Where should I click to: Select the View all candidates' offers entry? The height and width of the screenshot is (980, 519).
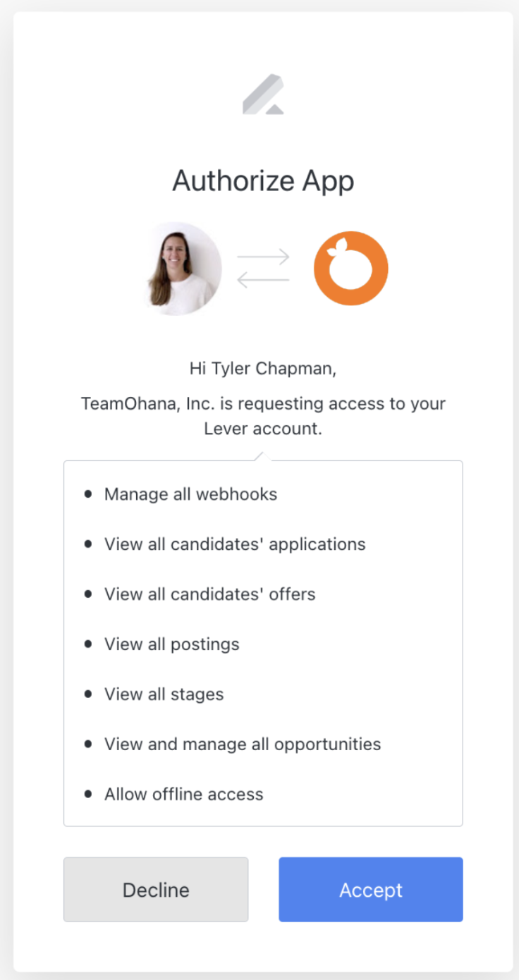(x=209, y=594)
